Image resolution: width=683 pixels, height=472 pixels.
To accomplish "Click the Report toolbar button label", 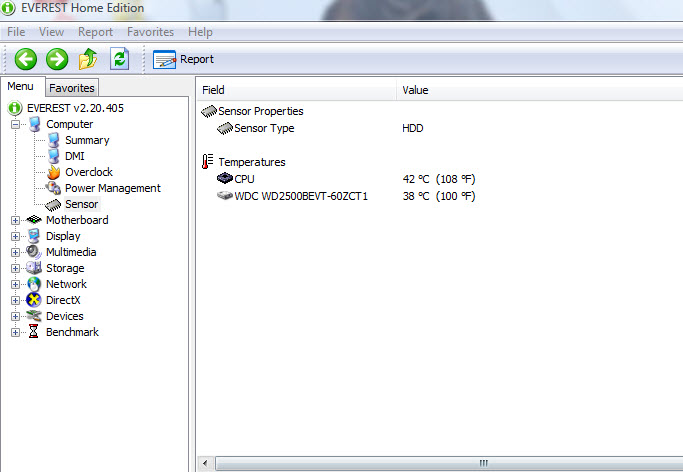I will point(197,59).
